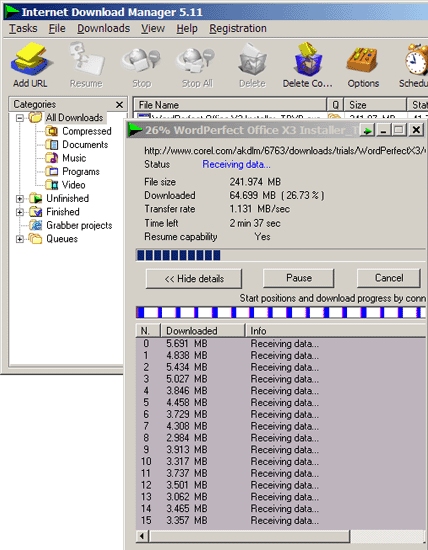Collapse the All Downloads tree node

tap(20, 118)
